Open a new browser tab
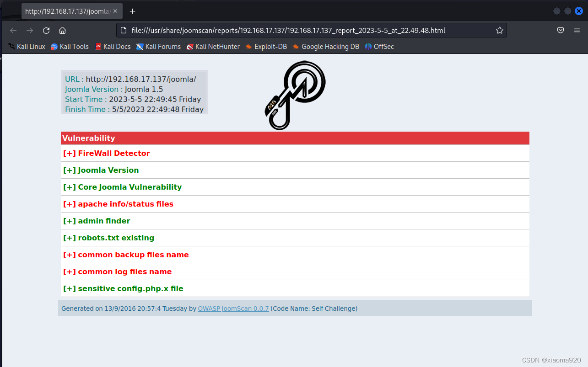Image resolution: width=588 pixels, height=367 pixels. point(133,11)
